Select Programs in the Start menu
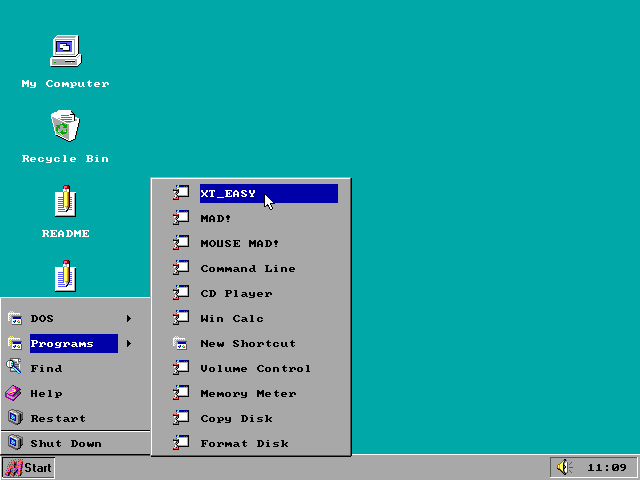This screenshot has height=480, width=640. pyautogui.click(x=76, y=344)
